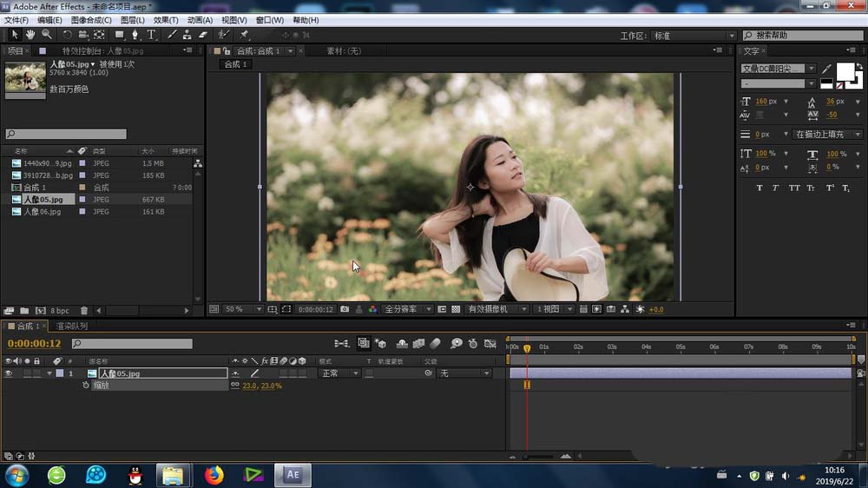Screen dimensions: 868x488
Task: Click the delete trash icon in project panel
Action: (84, 310)
